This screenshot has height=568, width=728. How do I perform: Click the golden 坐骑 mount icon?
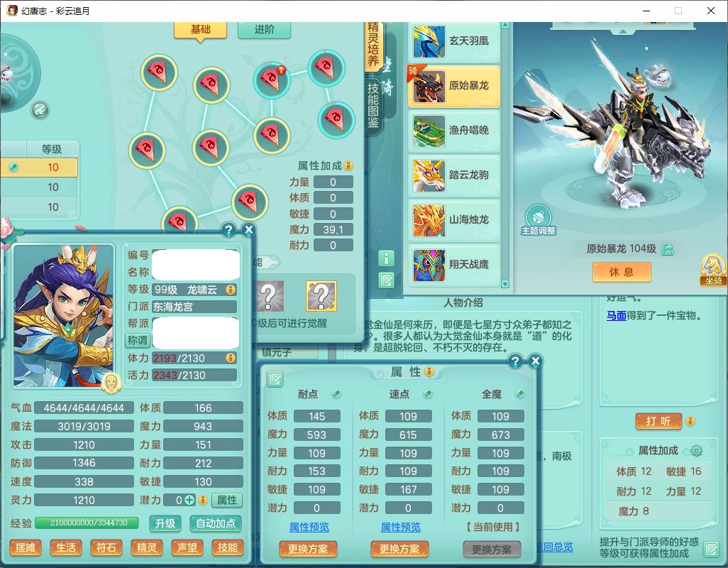[x=712, y=268]
